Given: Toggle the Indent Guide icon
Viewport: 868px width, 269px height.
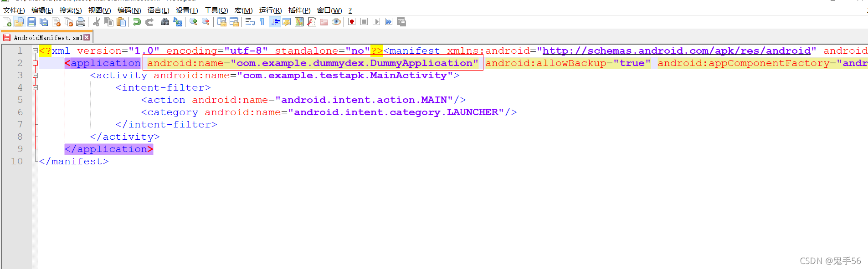Looking at the screenshot, I should click(x=275, y=22).
